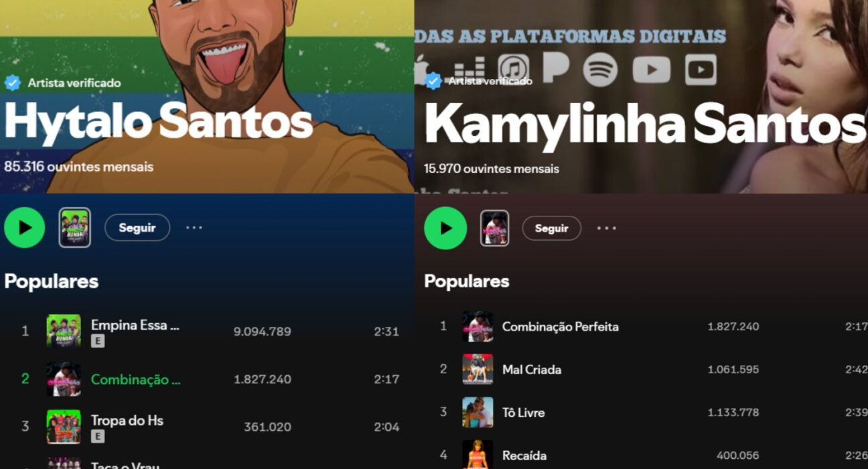Open more options for Hytalo Santos
868x469 pixels.
pos(194,228)
